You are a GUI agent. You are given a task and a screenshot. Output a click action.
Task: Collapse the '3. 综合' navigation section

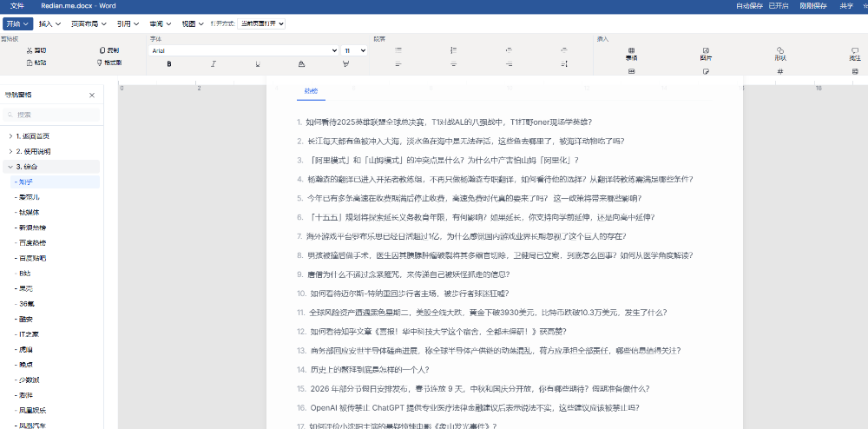tap(9, 166)
